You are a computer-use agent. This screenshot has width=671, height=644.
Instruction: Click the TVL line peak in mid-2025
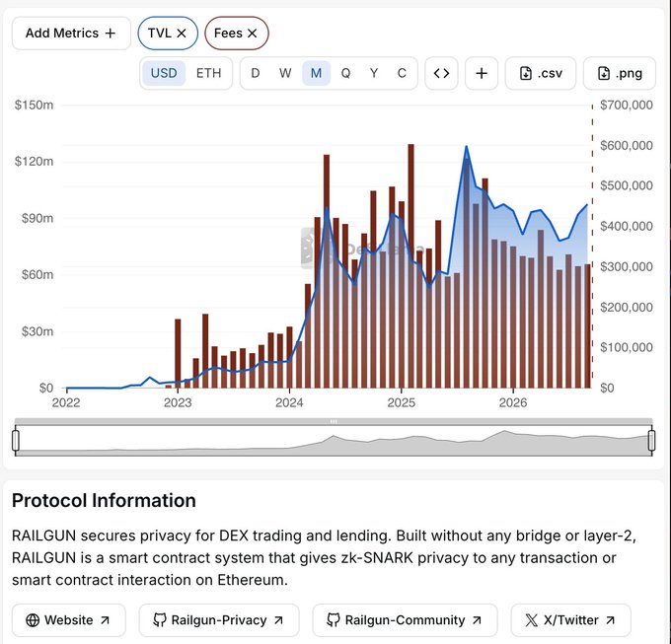coord(467,147)
